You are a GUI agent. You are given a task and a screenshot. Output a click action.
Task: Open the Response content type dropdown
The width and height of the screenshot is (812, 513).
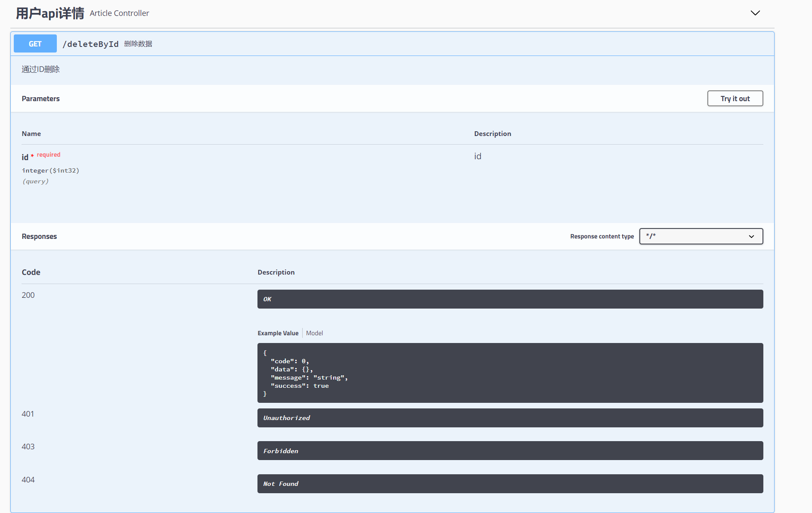[x=700, y=236]
